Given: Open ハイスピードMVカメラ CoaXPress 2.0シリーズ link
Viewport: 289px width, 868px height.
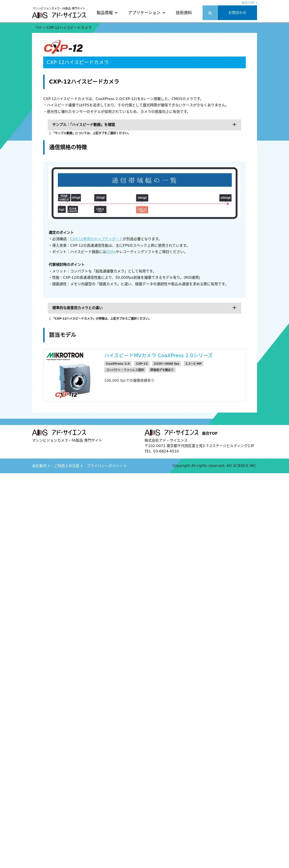Looking at the screenshot, I should point(158,356).
